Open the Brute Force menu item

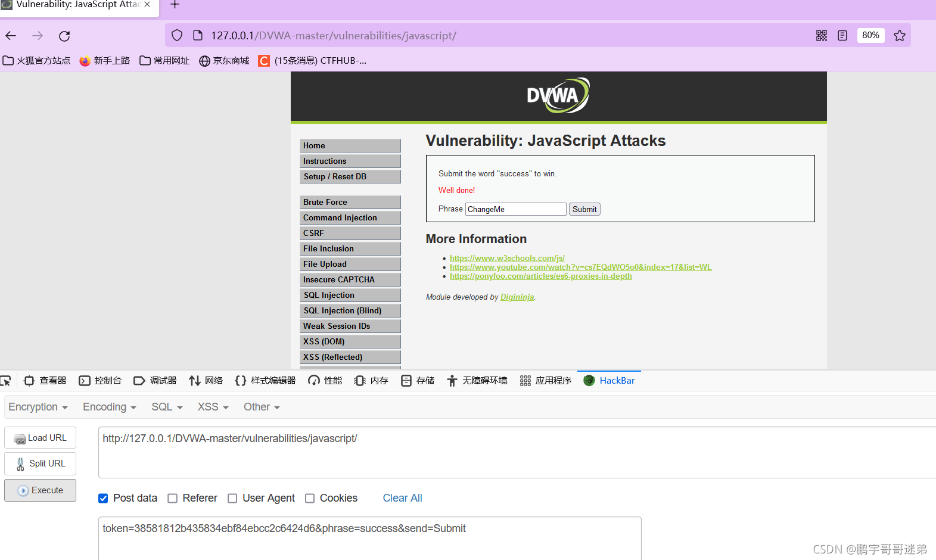350,202
